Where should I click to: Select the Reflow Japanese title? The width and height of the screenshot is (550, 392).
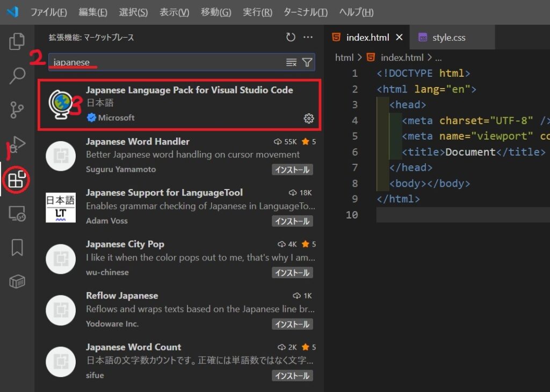point(122,295)
